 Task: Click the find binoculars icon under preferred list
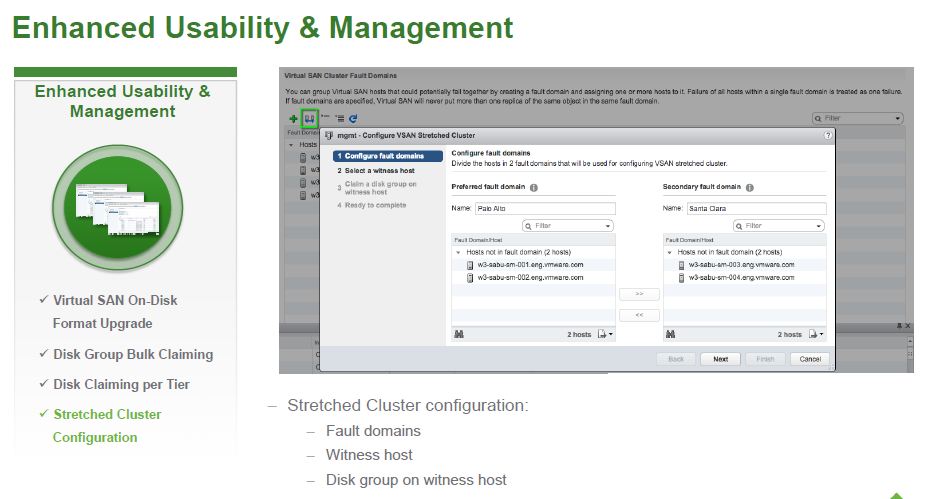pos(459,334)
